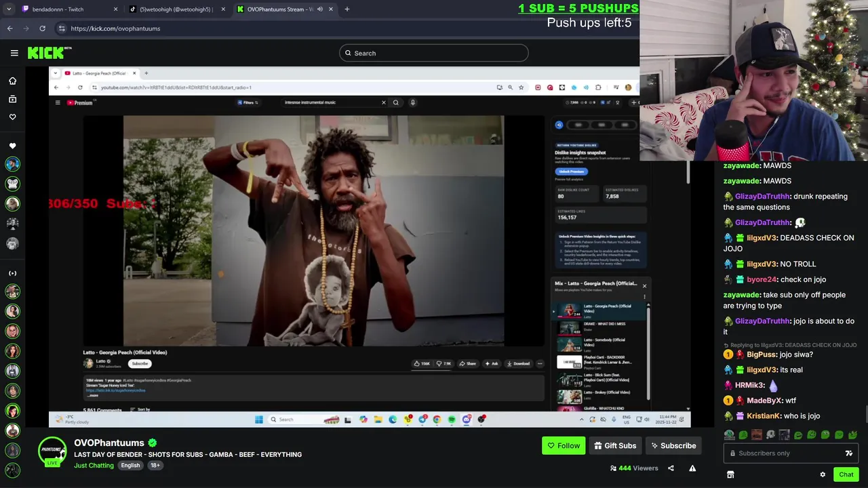The image size is (868, 488).
Task: Open emote picker in chat input
Action: click(848, 453)
